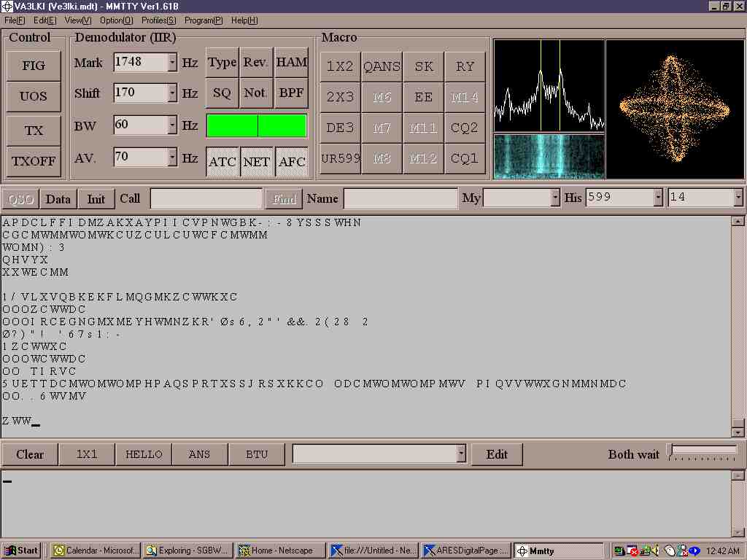The height and width of the screenshot is (560, 747).
Task: Toggle the ATC button
Action: 222,162
